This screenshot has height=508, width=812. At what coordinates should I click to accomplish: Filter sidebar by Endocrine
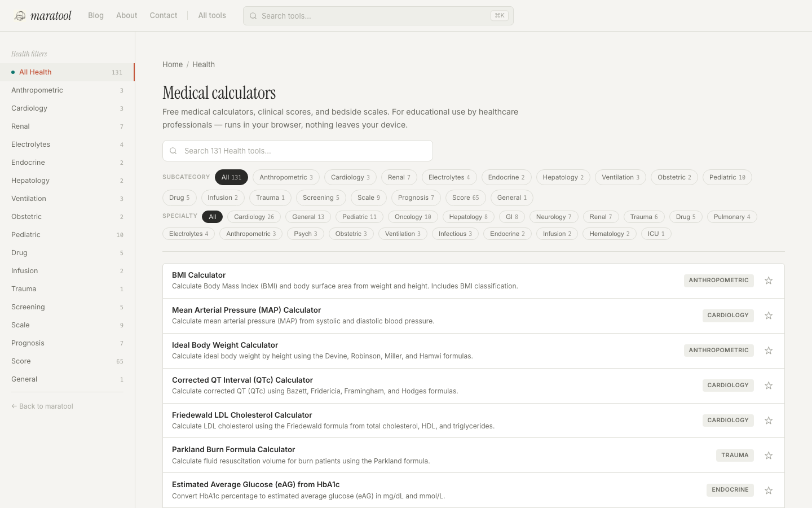(x=67, y=163)
